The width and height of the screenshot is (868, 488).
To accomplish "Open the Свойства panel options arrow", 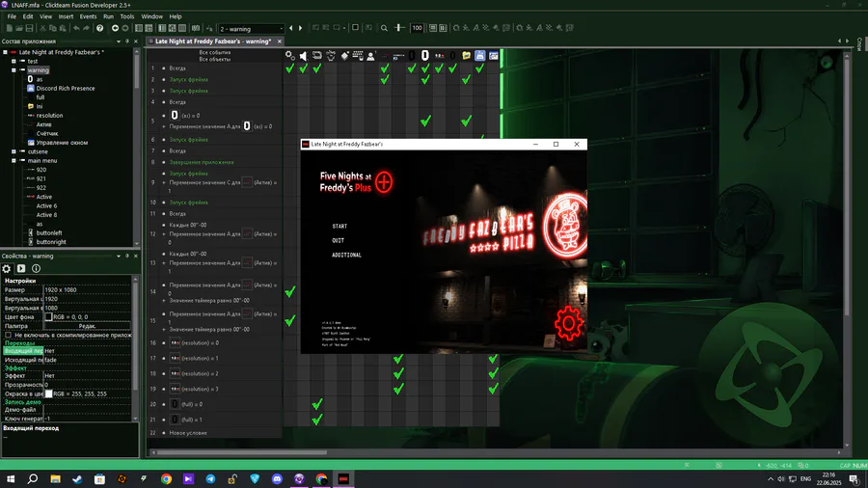I will point(119,257).
